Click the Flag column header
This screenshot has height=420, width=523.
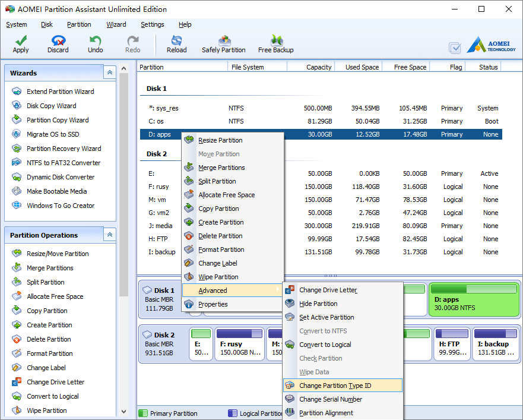click(447, 67)
